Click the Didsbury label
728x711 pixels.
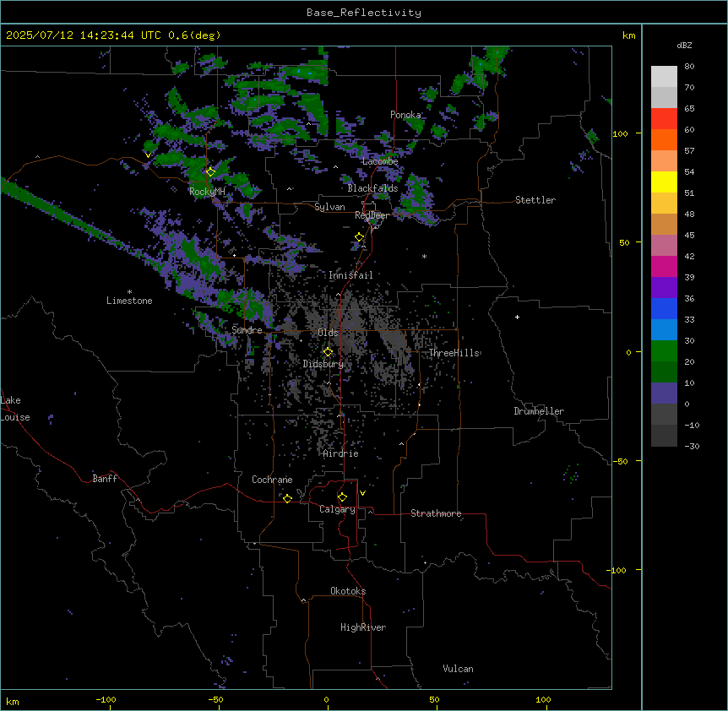click(x=323, y=364)
